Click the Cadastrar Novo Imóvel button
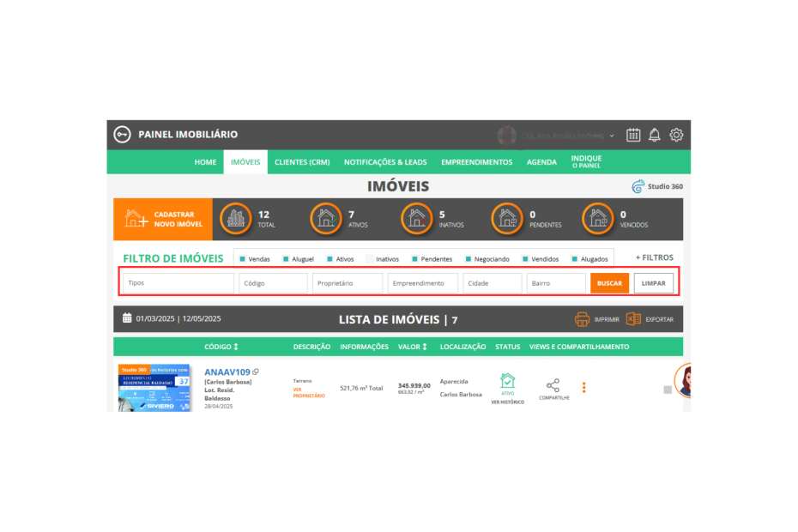798x532 pixels. 162,220
